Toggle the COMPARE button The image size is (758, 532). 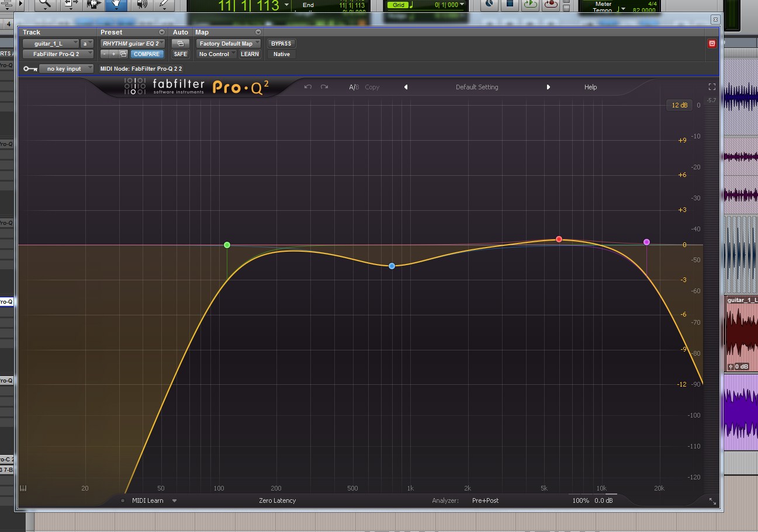pos(147,54)
